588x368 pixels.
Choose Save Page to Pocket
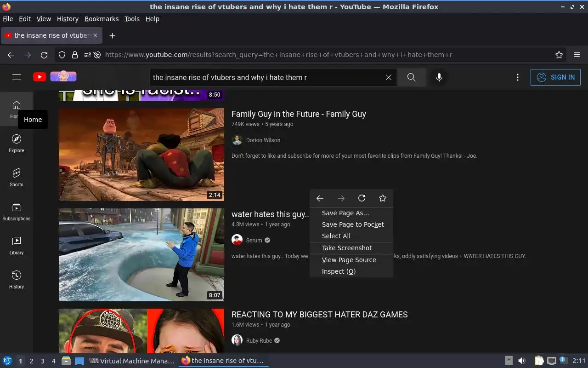coord(351,224)
